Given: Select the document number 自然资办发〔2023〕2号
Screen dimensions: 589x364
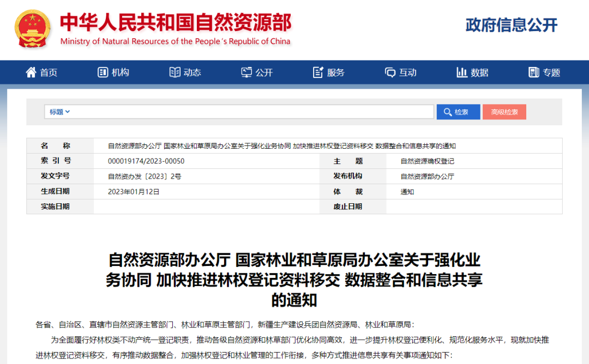Looking at the screenshot, I should coord(145,177).
